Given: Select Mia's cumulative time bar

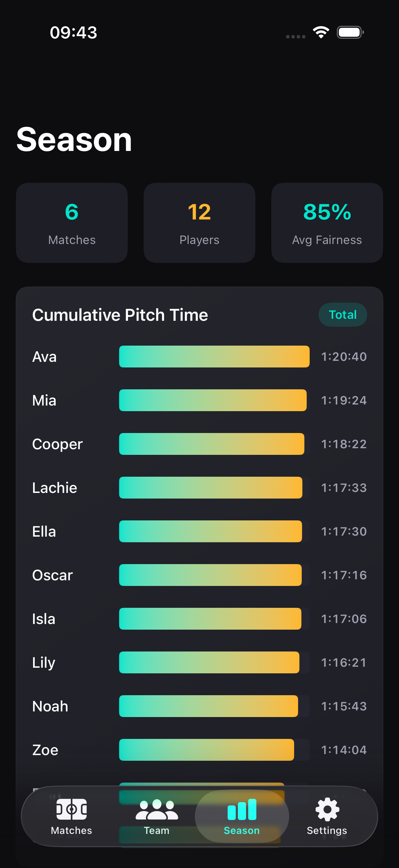Looking at the screenshot, I should pyautogui.click(x=213, y=400).
